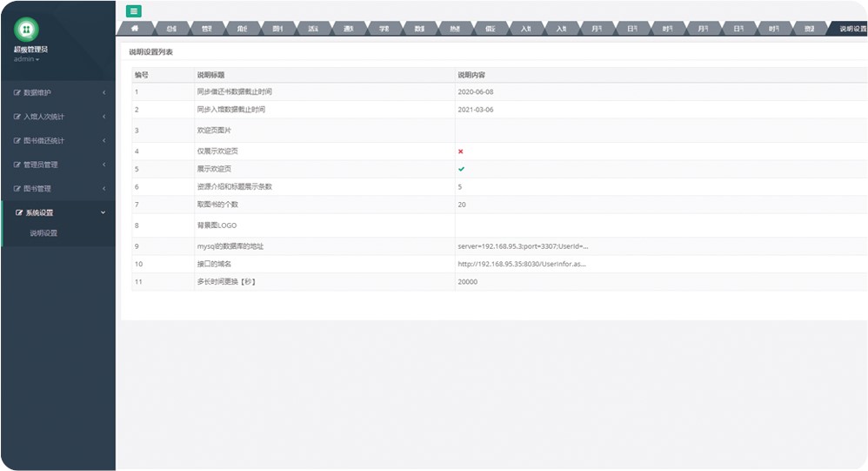The image size is (868, 471).
Task: Click the value 20 in row 7
Action: (462, 205)
